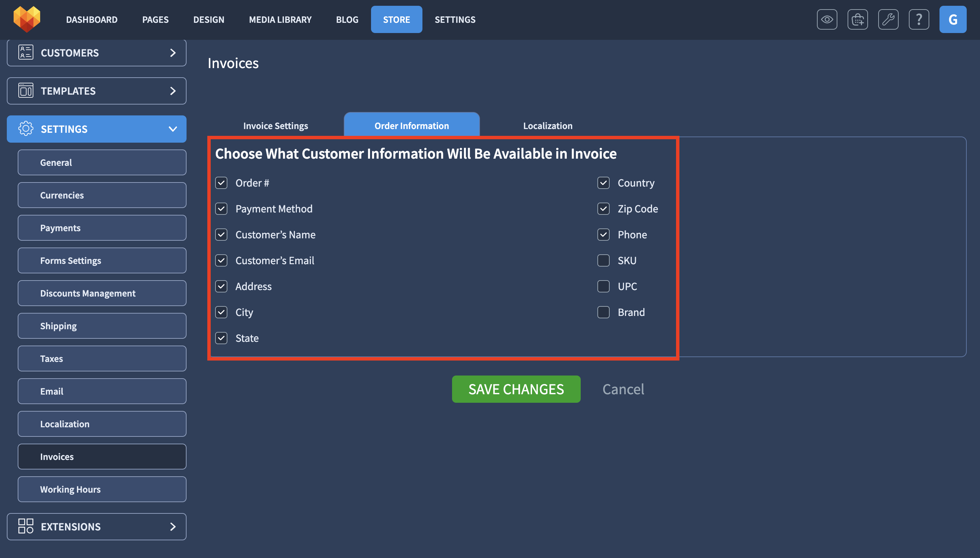
Task: Select the Order Information tab
Action: tap(412, 125)
